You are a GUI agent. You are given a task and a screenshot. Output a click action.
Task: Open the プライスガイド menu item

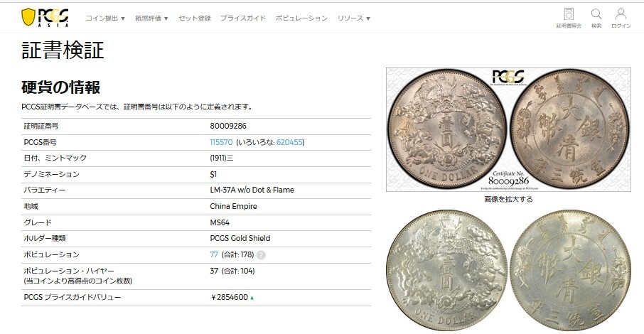point(242,18)
